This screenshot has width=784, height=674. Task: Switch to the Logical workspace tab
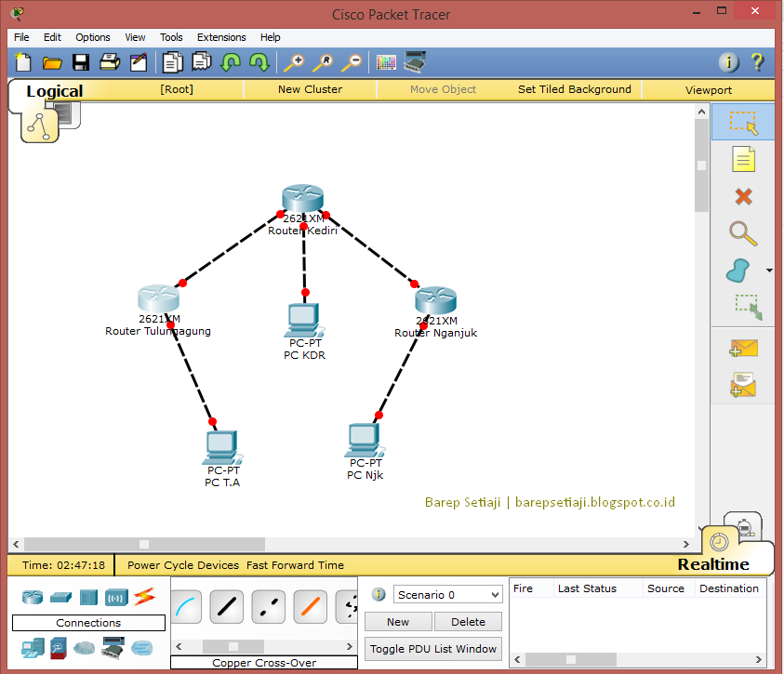pyautogui.click(x=54, y=91)
